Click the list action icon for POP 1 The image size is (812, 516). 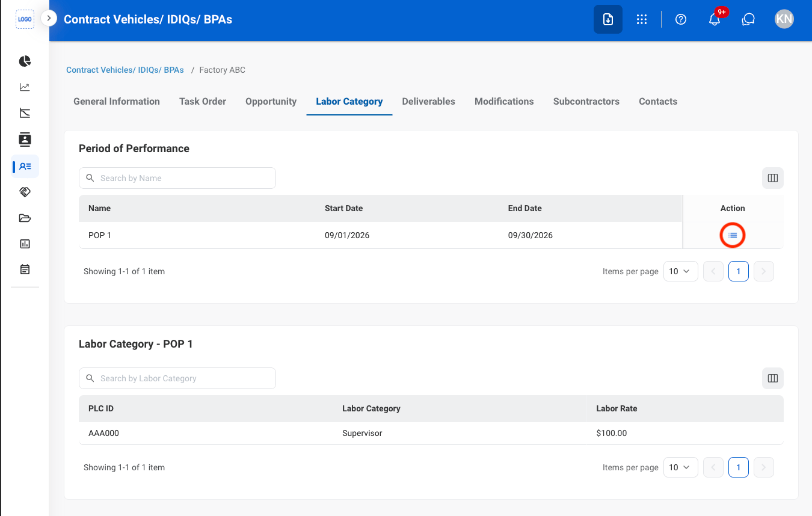(x=733, y=235)
